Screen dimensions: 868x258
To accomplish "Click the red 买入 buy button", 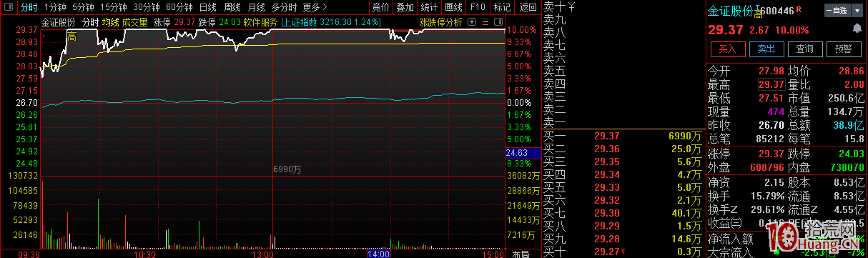I will click(x=728, y=49).
